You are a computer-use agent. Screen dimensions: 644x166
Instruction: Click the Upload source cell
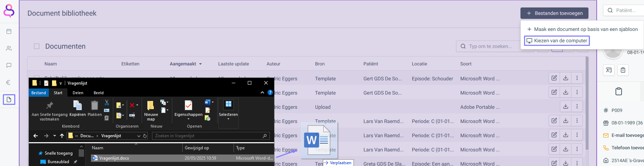tap(323, 107)
